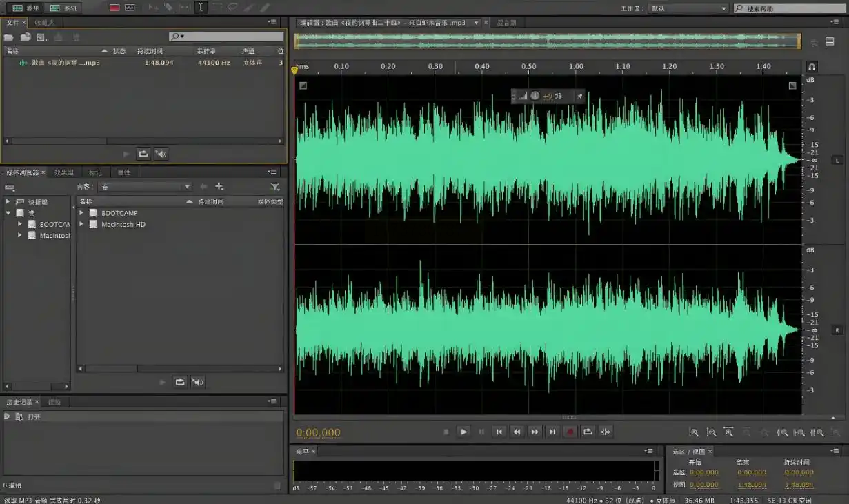
Task: Toggle loop playback in the transport bar
Action: coord(588,432)
